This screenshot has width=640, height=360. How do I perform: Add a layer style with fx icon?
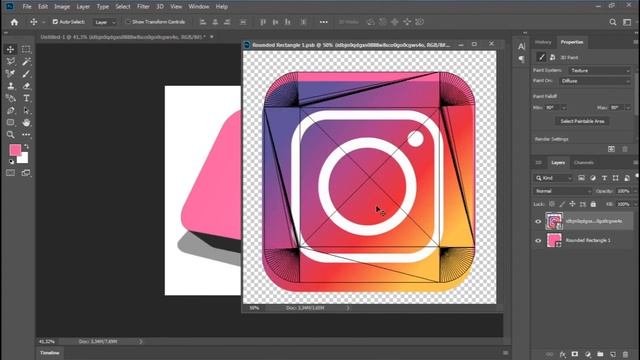pyautogui.click(x=562, y=354)
